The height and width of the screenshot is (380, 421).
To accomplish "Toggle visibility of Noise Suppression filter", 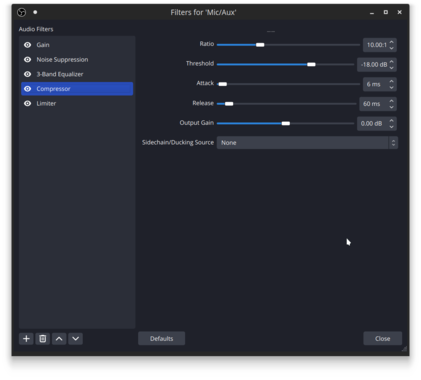I will 28,59.
